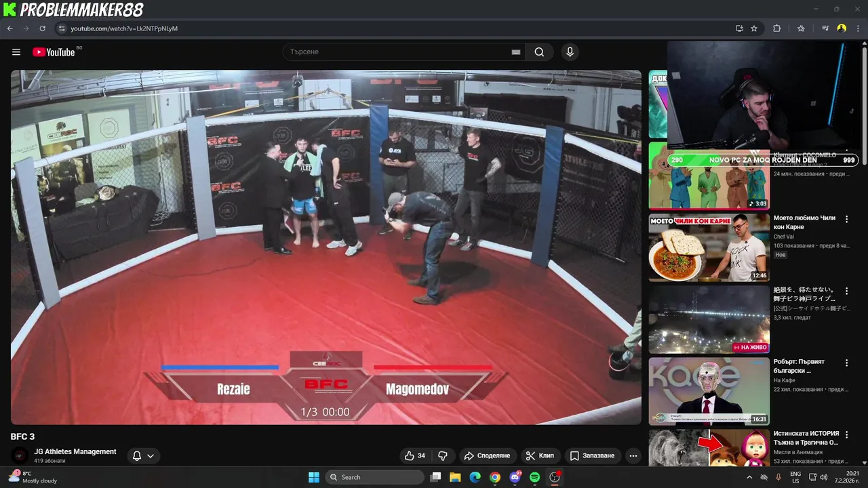Open ENG US language switcher
Screen dimensions: 868x488
pyautogui.click(x=795, y=477)
